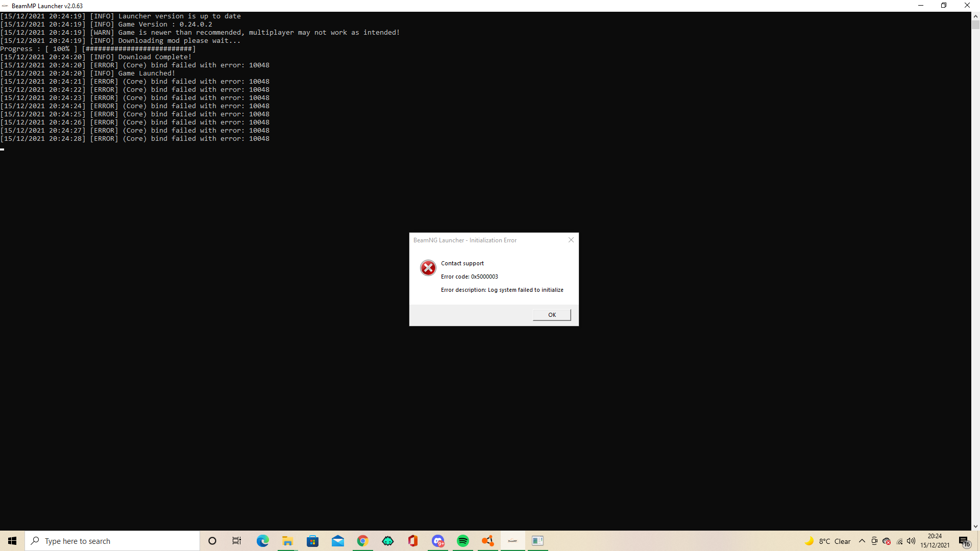This screenshot has height=551, width=980.
Task: Open the Mail app from taskbar
Action: [x=337, y=541]
